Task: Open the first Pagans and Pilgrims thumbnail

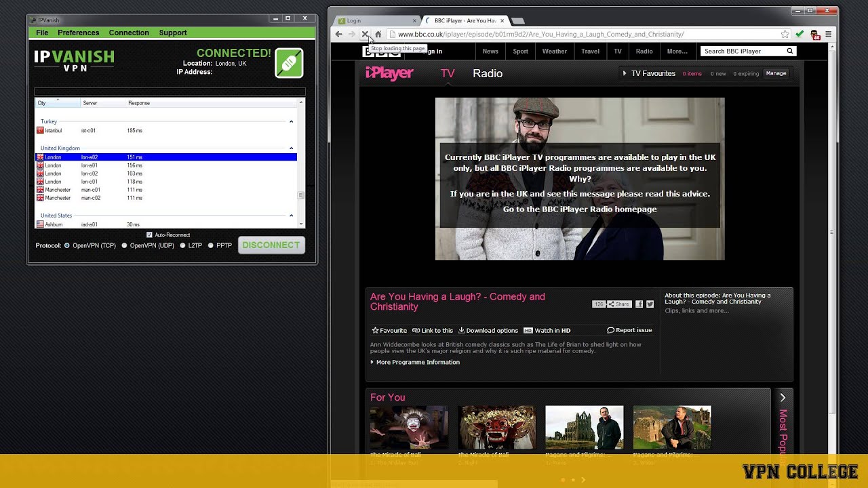Action: 585,428
